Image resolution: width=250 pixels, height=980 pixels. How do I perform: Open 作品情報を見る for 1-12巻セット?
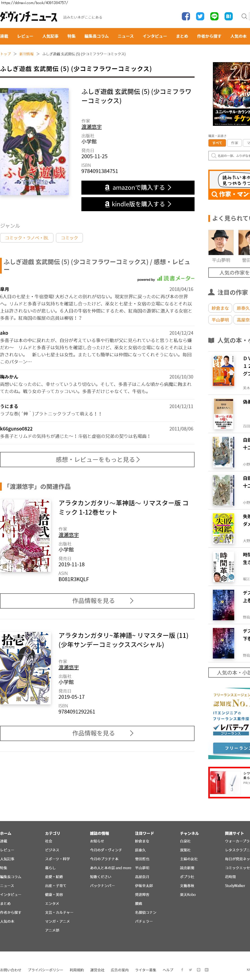(97, 601)
